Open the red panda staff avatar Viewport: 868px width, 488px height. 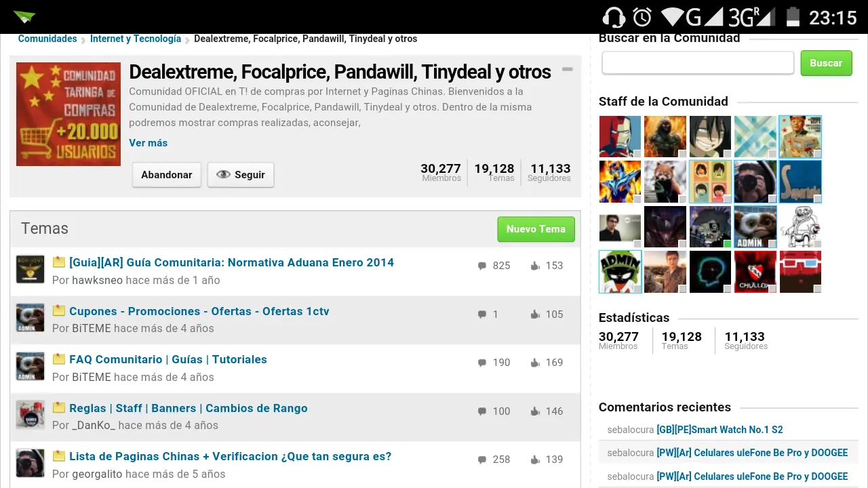point(665,182)
